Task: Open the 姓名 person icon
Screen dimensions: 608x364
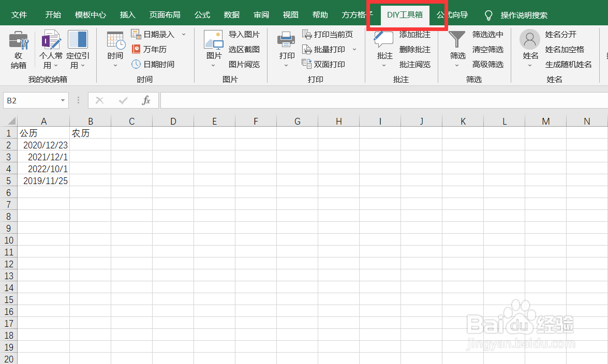Action: click(x=530, y=39)
